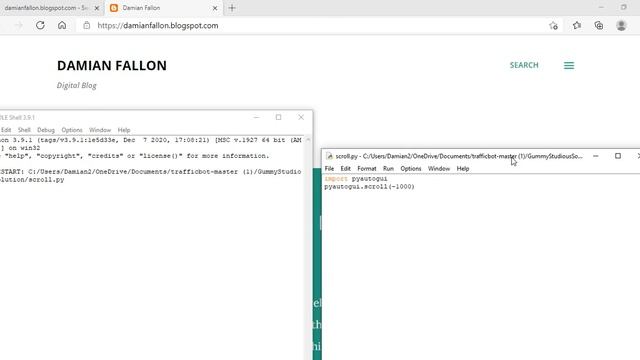Image resolution: width=640 pixels, height=360 pixels.
Task: Open Shell menu in IDLE Shell
Action: [x=24, y=130]
